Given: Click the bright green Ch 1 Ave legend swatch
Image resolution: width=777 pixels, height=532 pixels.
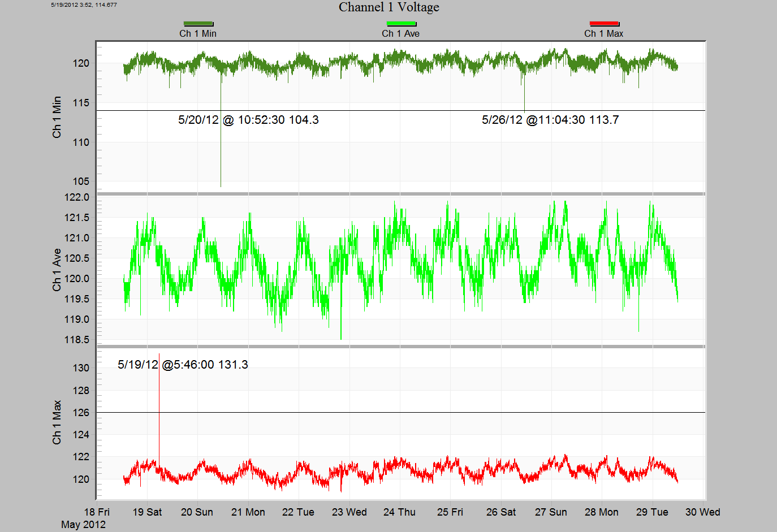Looking at the screenshot, I should click(401, 24).
